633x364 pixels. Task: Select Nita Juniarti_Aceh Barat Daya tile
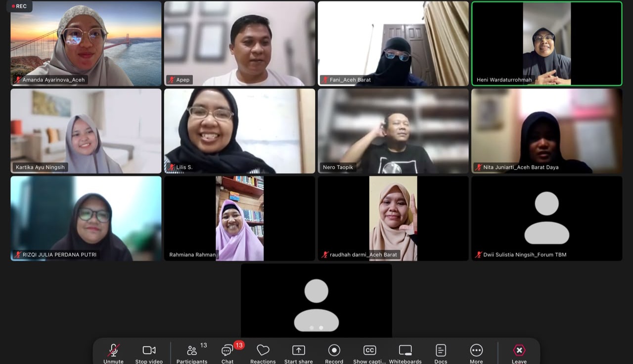547,131
